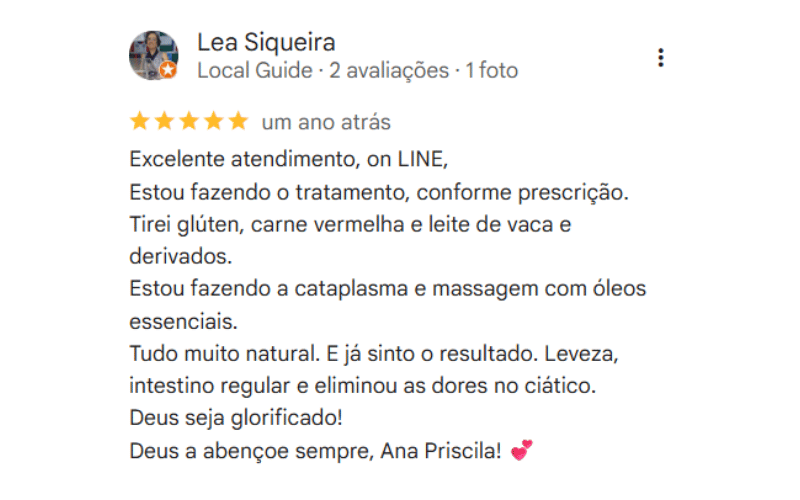
Task: Click Lea Siqueira's profile avatar photo
Action: coord(152,54)
